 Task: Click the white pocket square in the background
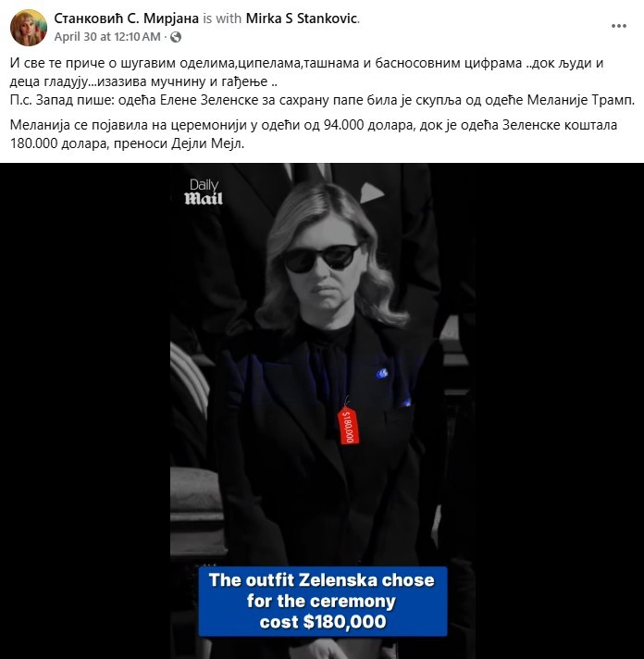(372, 193)
